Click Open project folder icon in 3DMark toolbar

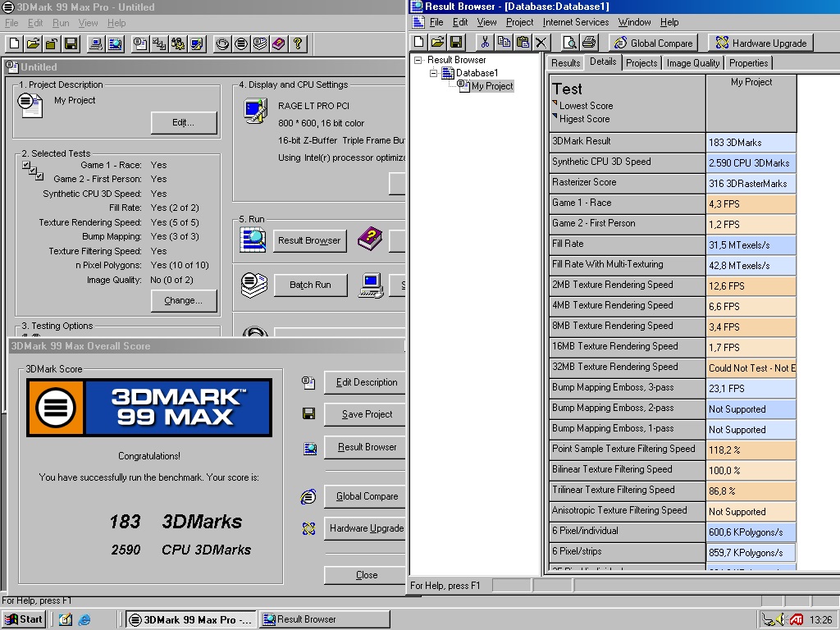[x=33, y=44]
